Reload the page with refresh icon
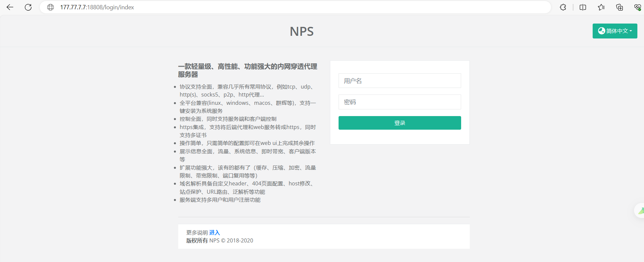Viewport: 644px width, 262px height. (x=28, y=7)
